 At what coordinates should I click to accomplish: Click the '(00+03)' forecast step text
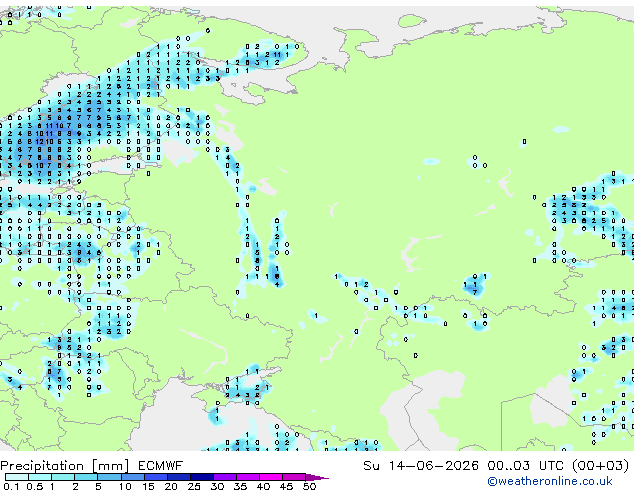(600, 466)
